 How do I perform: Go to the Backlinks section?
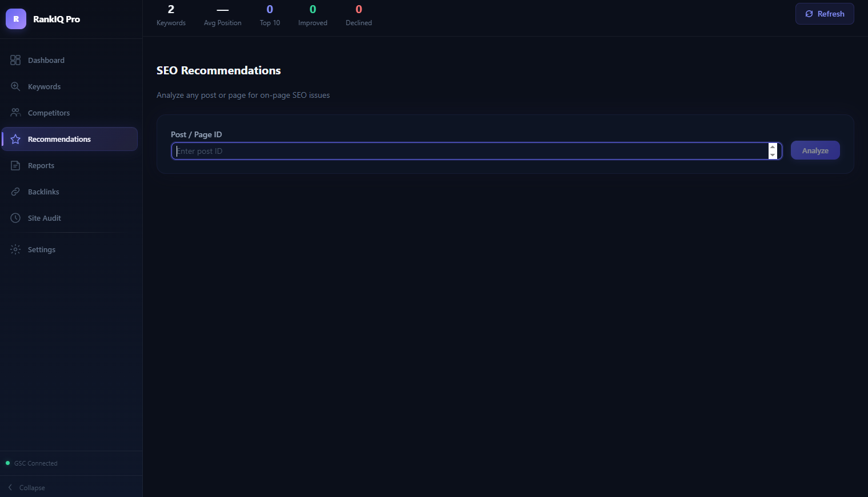(x=43, y=192)
